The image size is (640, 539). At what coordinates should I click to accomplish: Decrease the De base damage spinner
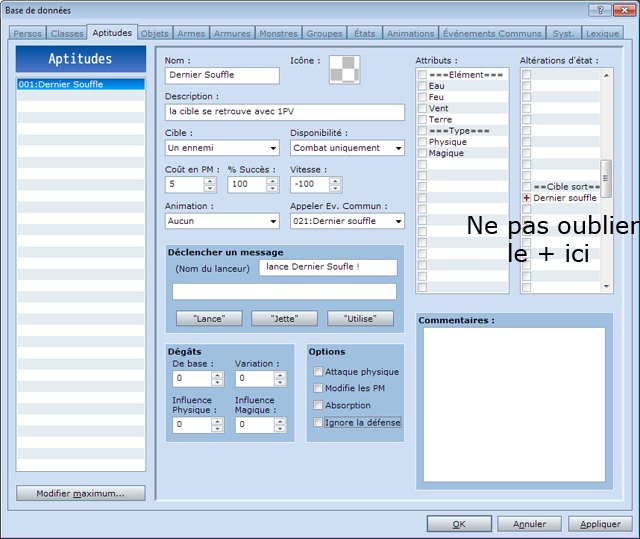pyautogui.click(x=217, y=382)
